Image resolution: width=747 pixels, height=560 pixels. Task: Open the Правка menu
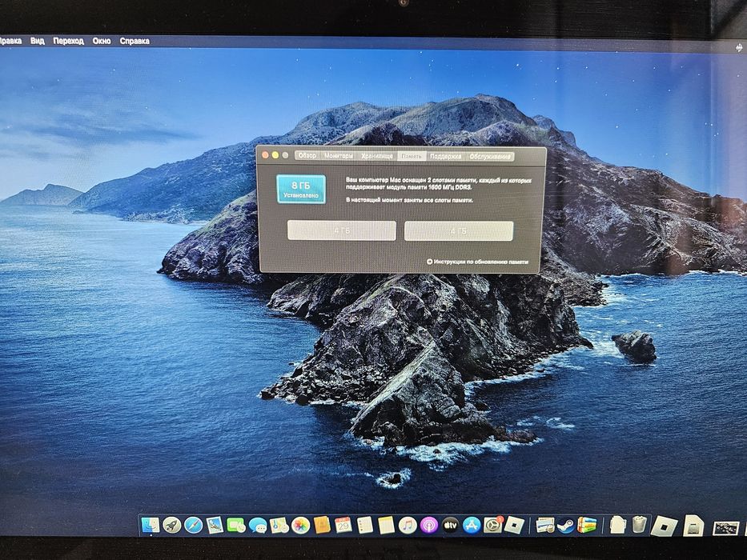click(10, 41)
